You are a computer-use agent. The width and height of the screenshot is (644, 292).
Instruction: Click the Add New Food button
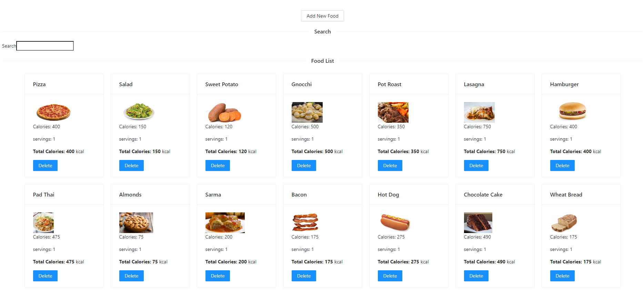[322, 16]
